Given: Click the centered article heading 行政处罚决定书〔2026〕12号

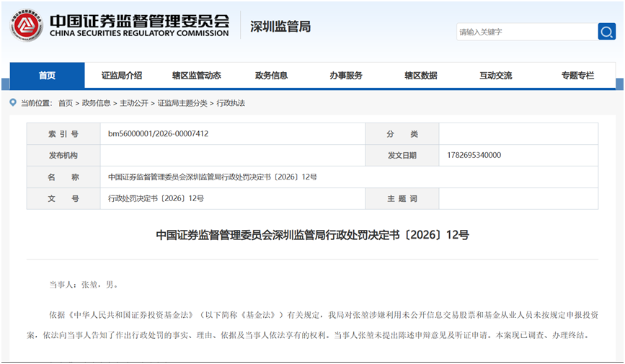Looking at the screenshot, I should [313, 235].
